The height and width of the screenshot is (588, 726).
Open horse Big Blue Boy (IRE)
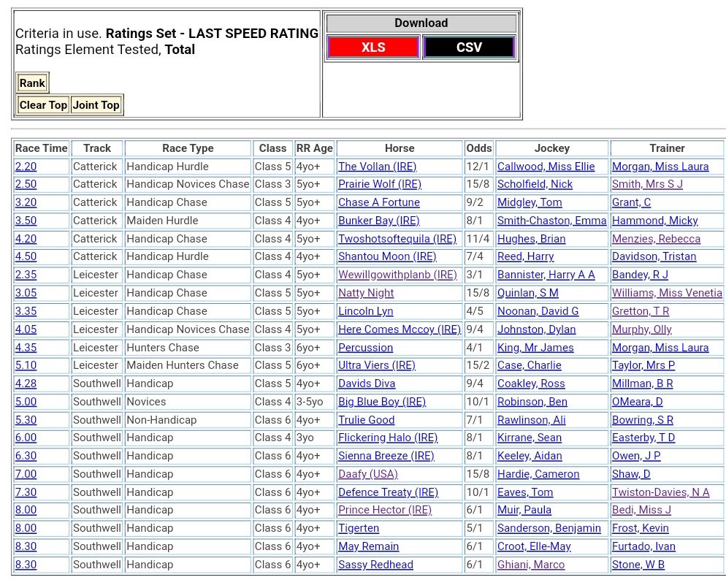click(x=381, y=402)
